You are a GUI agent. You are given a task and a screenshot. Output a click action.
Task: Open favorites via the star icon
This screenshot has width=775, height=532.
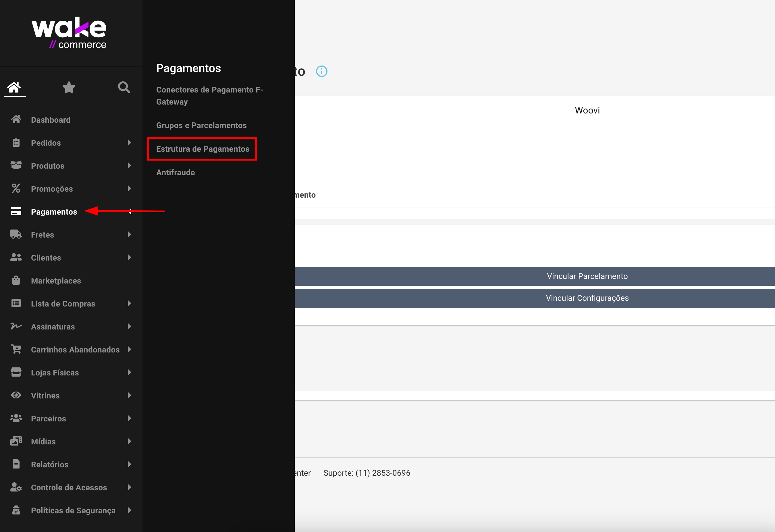click(x=69, y=87)
